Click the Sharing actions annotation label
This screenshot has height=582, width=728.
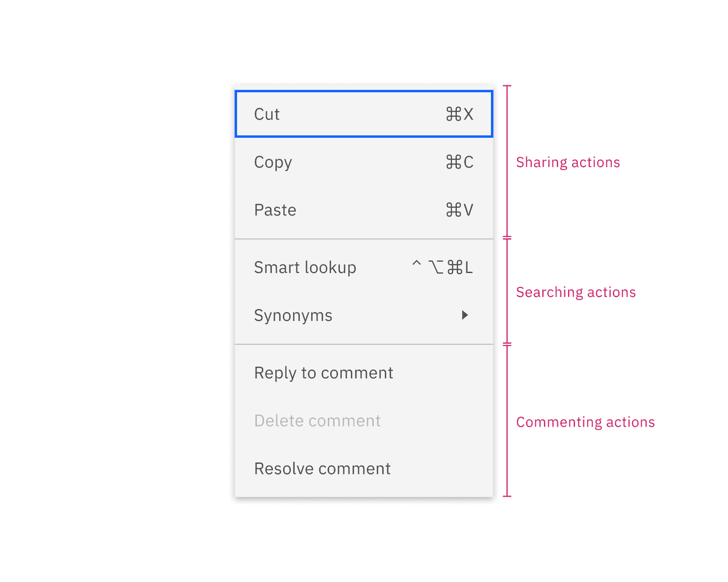tap(567, 162)
